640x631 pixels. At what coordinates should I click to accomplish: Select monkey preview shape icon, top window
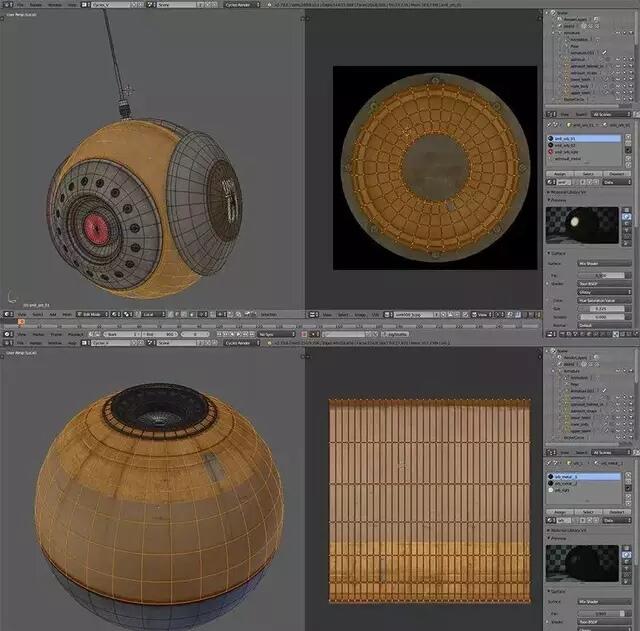coord(627,230)
